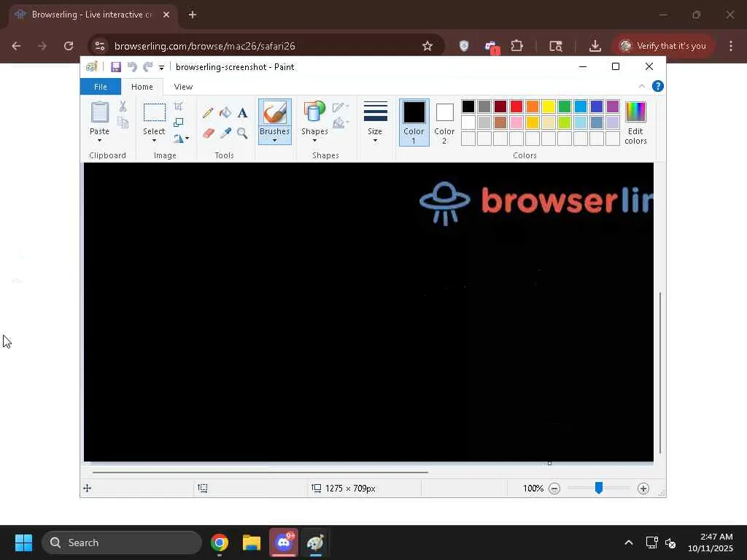Open Chrome Downloads icon
The height and width of the screenshot is (560, 747).
pos(595,46)
